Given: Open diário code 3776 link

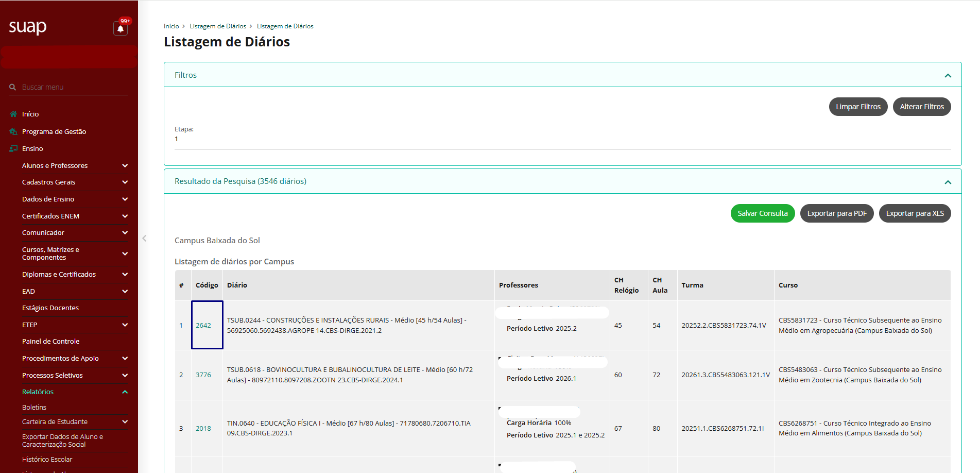Looking at the screenshot, I should tap(203, 375).
